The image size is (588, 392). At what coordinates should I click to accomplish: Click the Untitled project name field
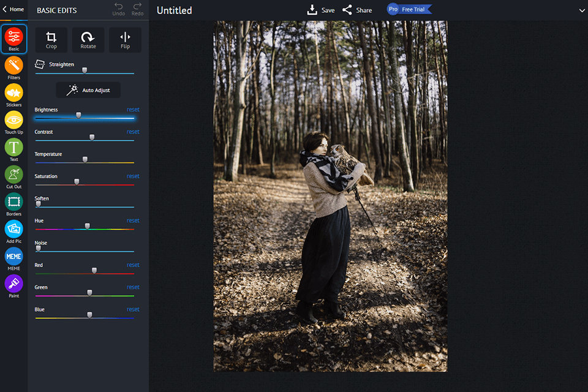[x=174, y=10]
